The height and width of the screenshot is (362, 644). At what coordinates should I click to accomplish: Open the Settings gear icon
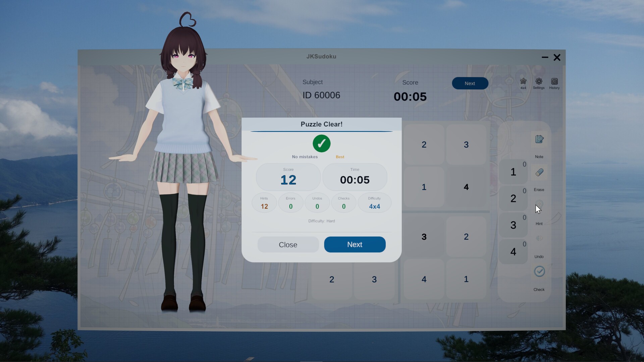(539, 81)
